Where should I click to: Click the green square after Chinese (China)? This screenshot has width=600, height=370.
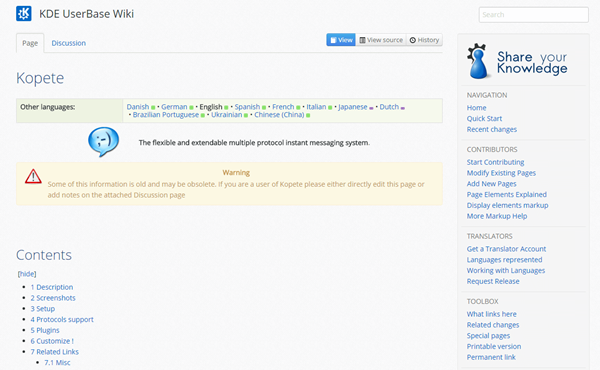[x=308, y=115]
